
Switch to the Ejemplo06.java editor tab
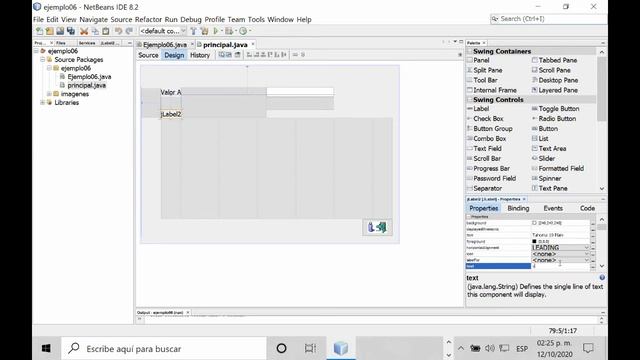point(164,44)
